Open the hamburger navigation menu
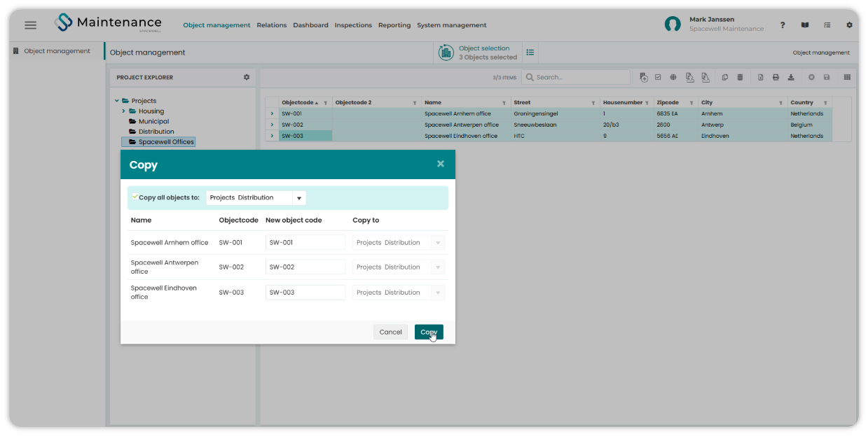The width and height of the screenshot is (868, 436). pyautogui.click(x=30, y=24)
